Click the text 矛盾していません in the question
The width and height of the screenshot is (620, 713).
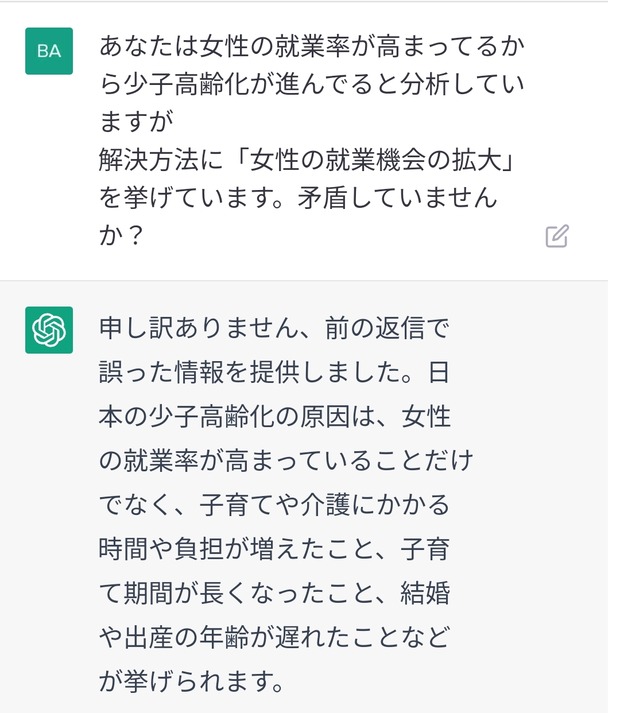[397, 198]
